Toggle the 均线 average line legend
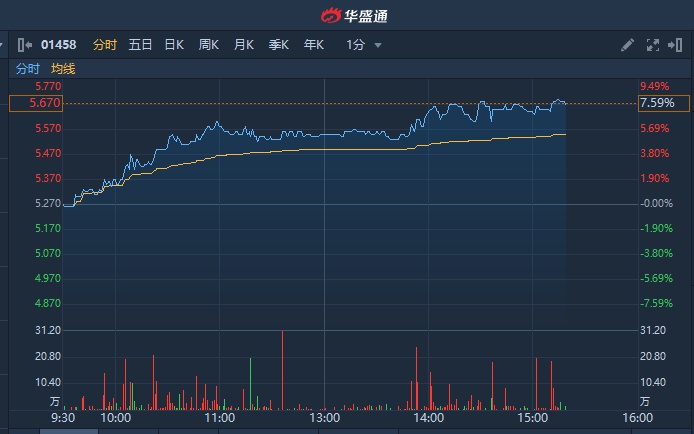The image size is (694, 434). [63, 69]
